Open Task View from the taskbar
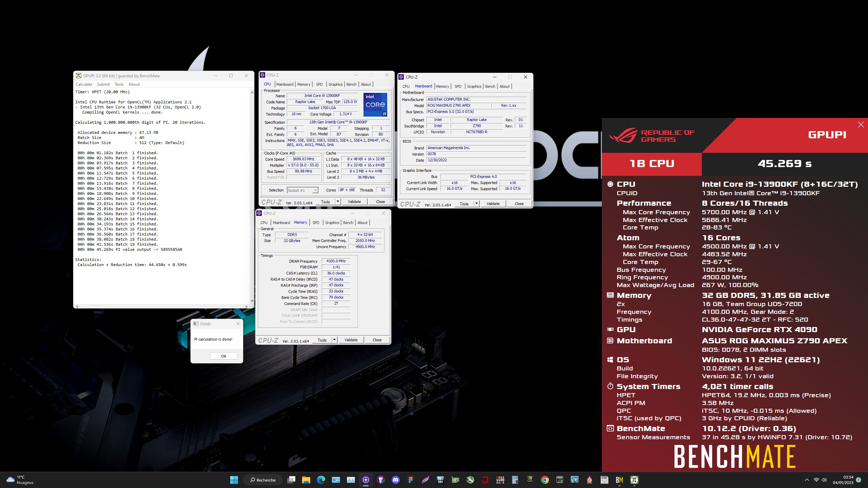 click(x=291, y=480)
